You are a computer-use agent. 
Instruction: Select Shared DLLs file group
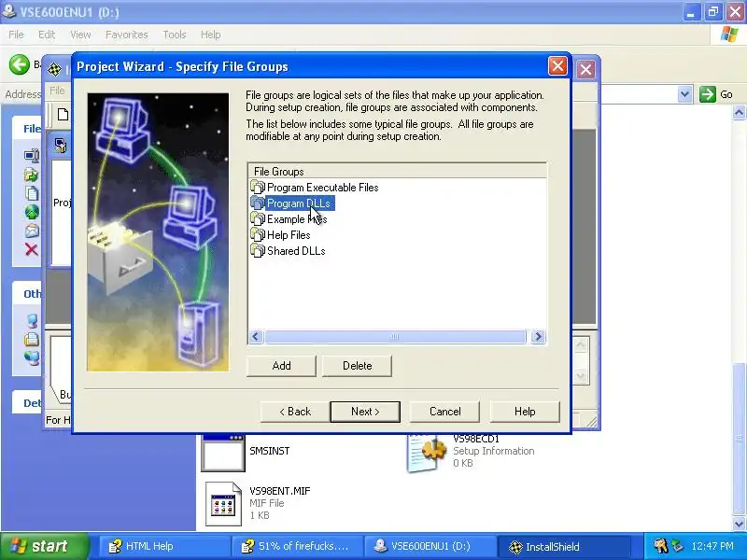tap(296, 251)
